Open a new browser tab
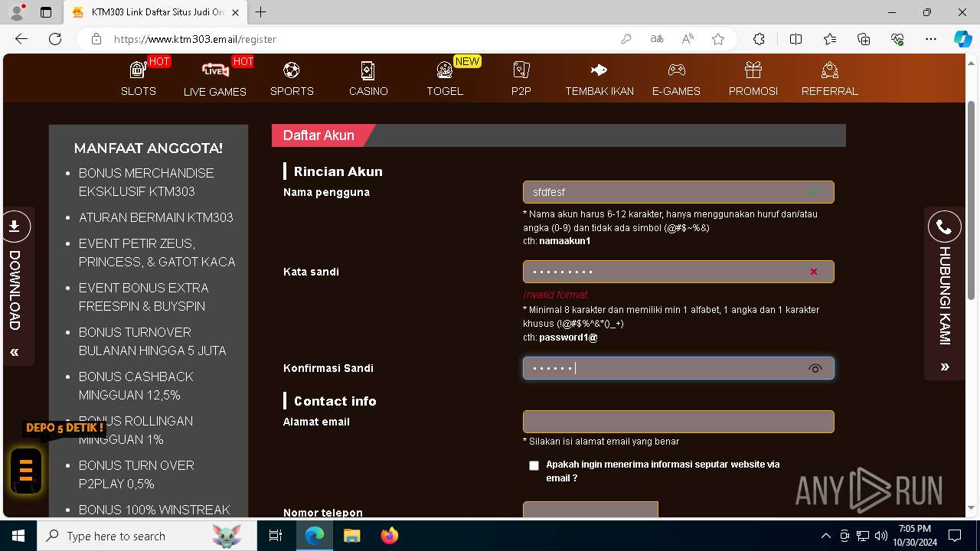The height and width of the screenshot is (551, 980). pyautogui.click(x=261, y=12)
